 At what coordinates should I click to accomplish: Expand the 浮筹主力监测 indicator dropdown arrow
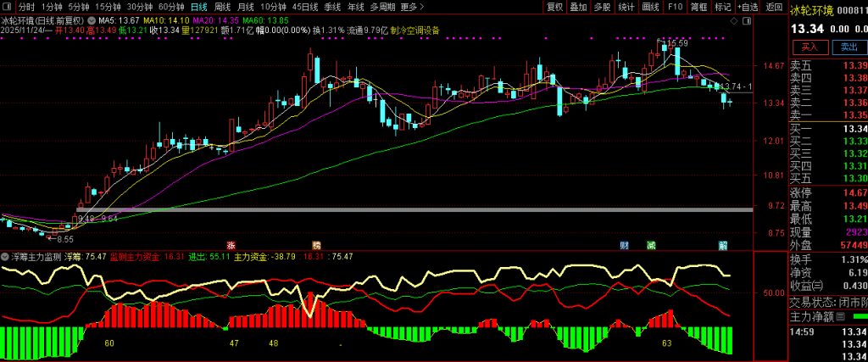pyautogui.click(x=5, y=256)
